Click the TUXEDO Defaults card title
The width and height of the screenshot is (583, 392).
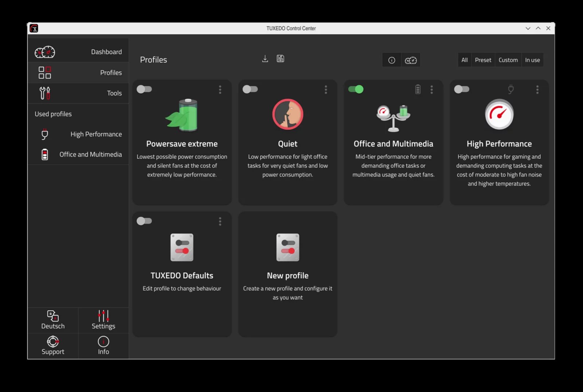(x=182, y=276)
